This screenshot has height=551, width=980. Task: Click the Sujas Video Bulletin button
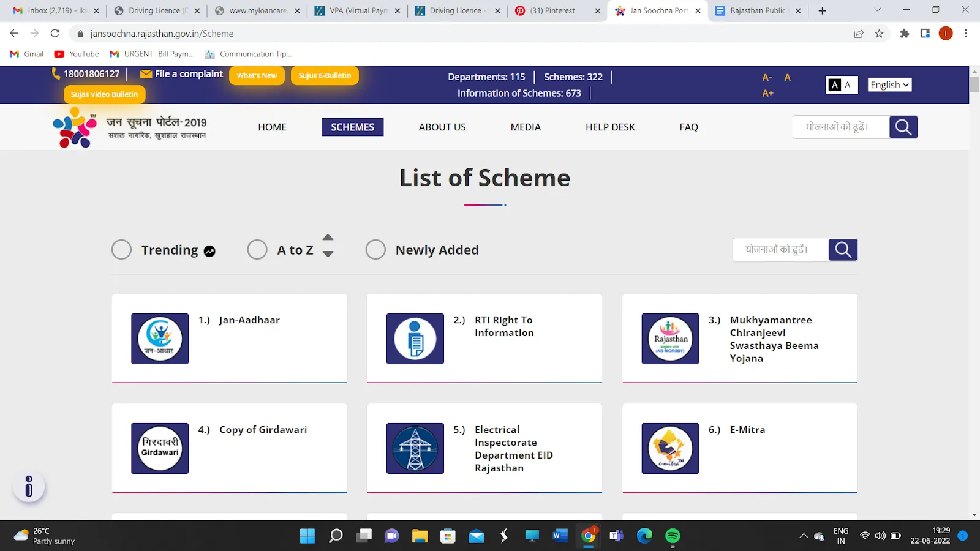click(x=104, y=94)
